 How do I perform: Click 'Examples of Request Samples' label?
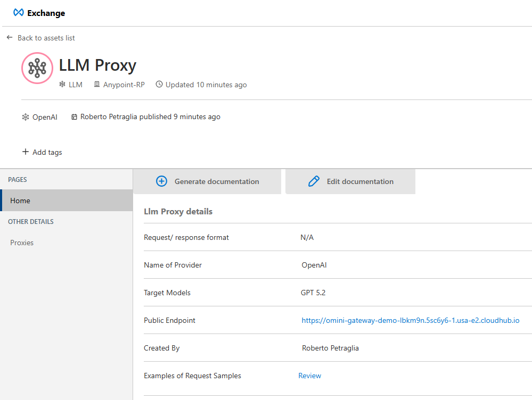[x=192, y=376]
